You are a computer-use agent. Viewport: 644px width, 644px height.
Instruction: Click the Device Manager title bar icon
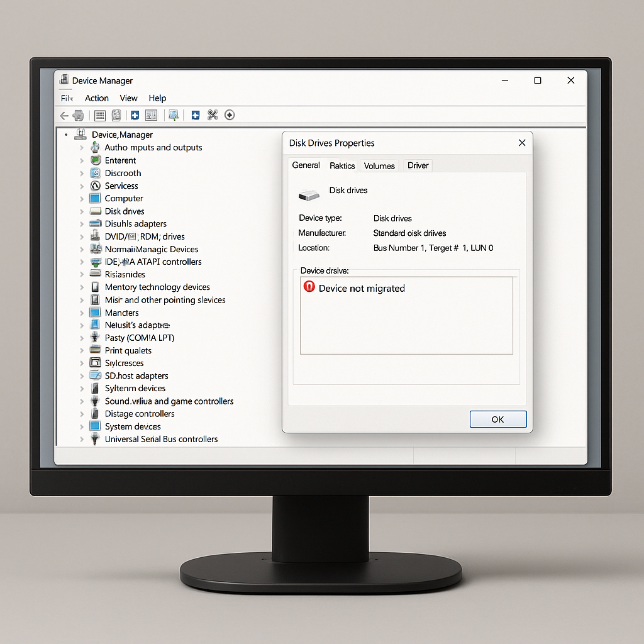(64, 80)
